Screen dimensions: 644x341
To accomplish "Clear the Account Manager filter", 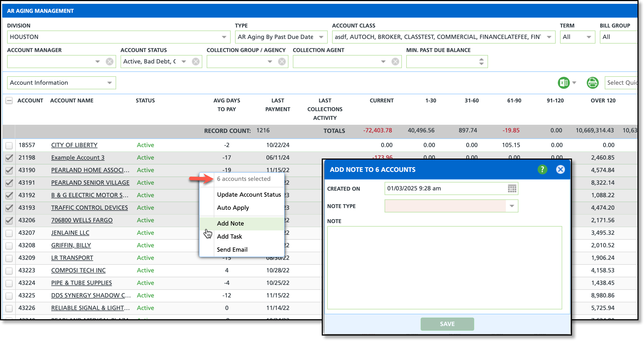I will pos(110,62).
